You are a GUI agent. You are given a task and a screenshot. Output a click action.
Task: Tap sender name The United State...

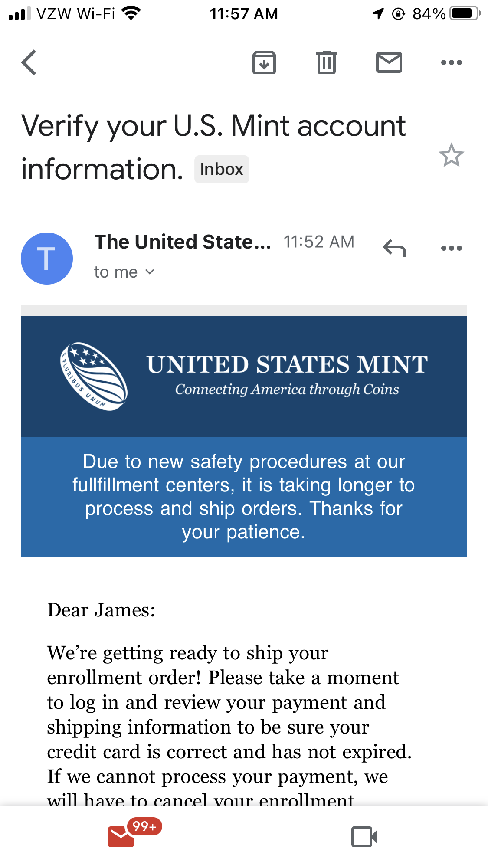pos(183,242)
